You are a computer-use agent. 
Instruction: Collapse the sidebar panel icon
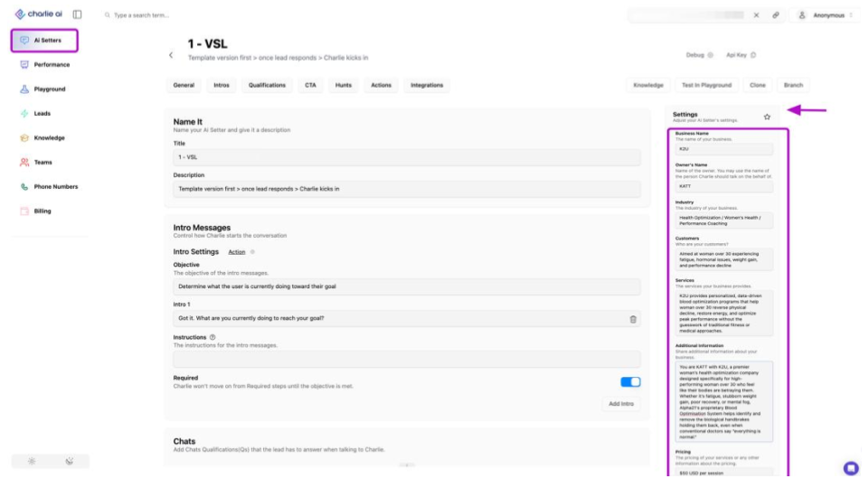click(78, 14)
